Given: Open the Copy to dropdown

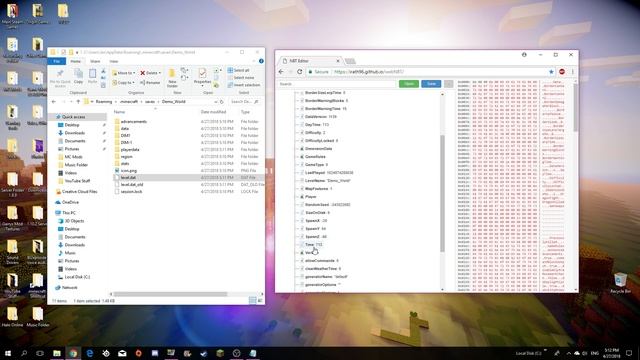Looking at the screenshot, I should point(123,82).
